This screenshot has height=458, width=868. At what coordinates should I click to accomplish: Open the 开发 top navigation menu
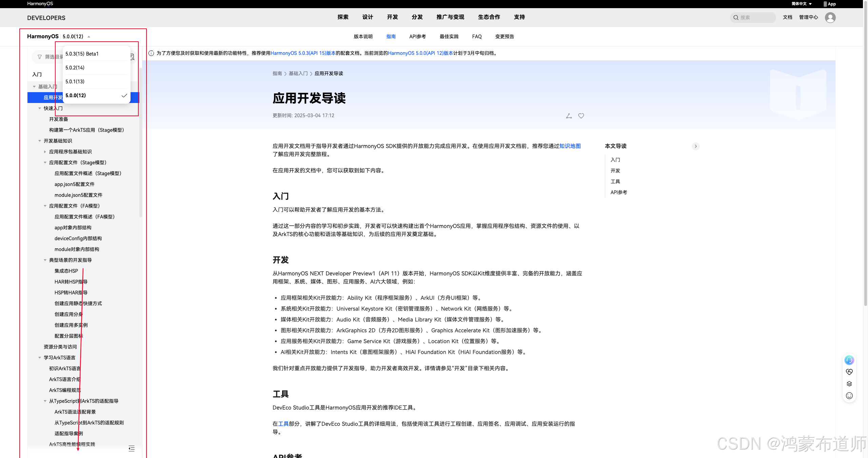click(x=392, y=17)
